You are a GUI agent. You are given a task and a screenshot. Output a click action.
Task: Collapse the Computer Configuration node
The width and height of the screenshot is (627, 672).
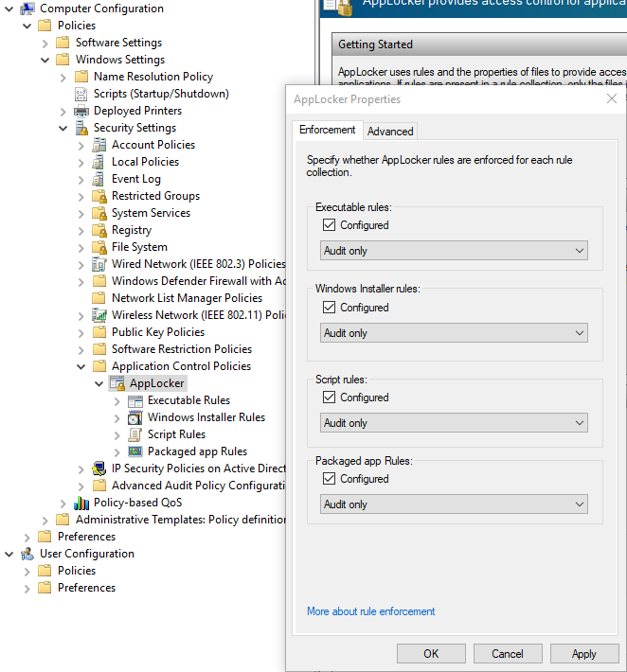coord(9,9)
